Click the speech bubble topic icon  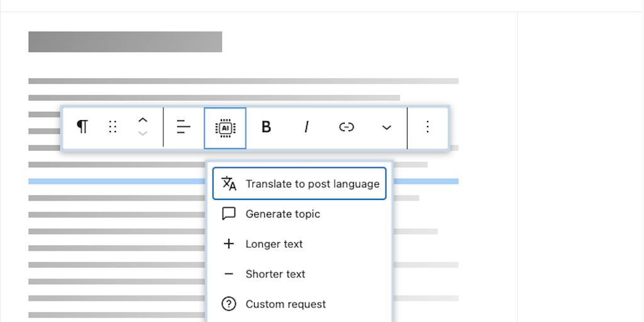click(x=229, y=214)
